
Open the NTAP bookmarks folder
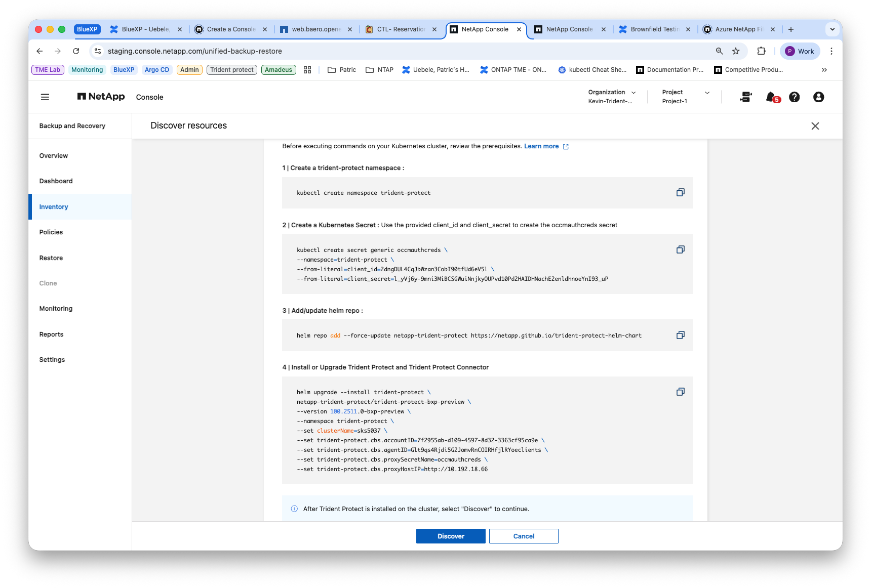[x=379, y=70]
